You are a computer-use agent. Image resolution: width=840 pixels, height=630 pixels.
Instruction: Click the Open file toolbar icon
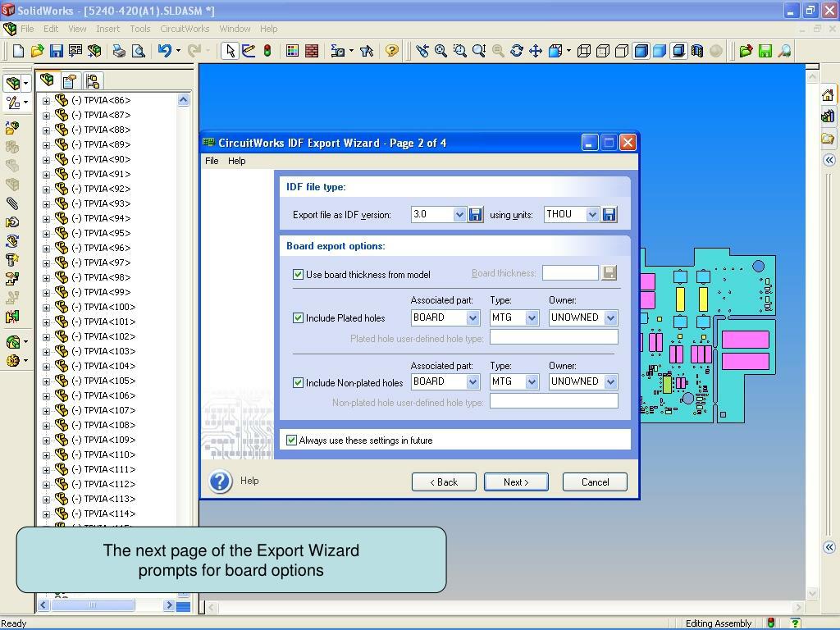(x=37, y=51)
